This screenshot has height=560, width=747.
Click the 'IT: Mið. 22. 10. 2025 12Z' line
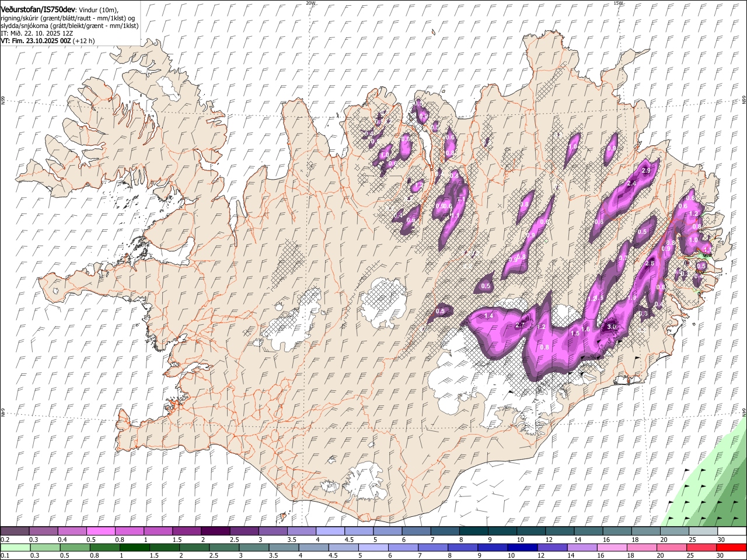click(37, 33)
